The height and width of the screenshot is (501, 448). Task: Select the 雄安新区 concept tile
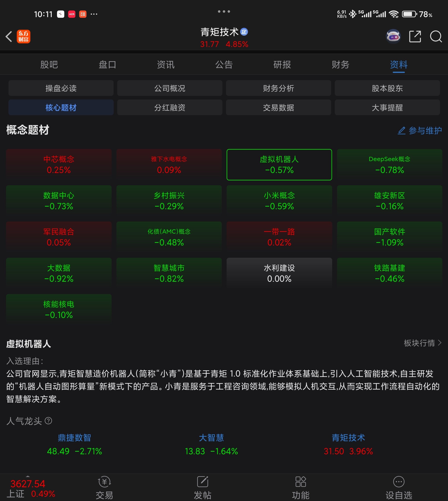coord(389,201)
